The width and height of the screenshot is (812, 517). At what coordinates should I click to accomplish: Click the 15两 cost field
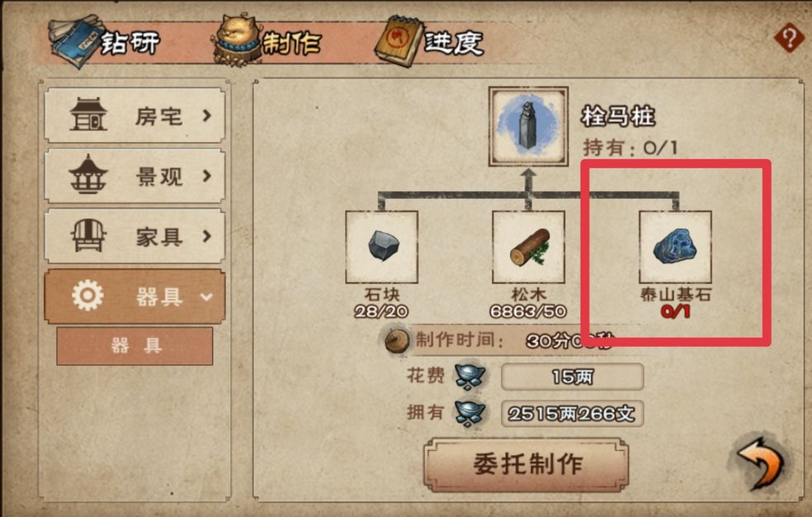click(x=572, y=377)
